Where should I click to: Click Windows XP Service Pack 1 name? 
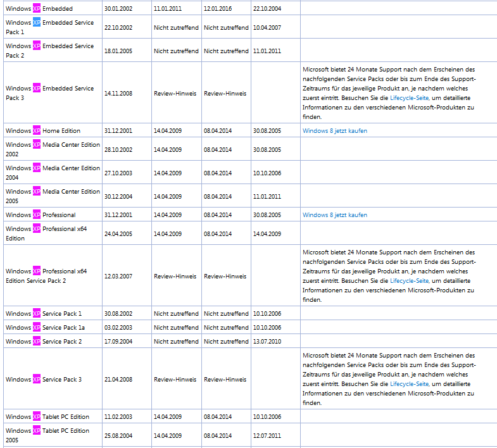click(44, 314)
